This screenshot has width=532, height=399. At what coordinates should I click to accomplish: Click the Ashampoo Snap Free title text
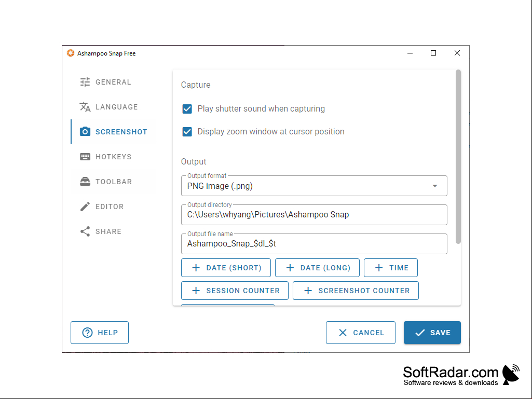tap(106, 53)
